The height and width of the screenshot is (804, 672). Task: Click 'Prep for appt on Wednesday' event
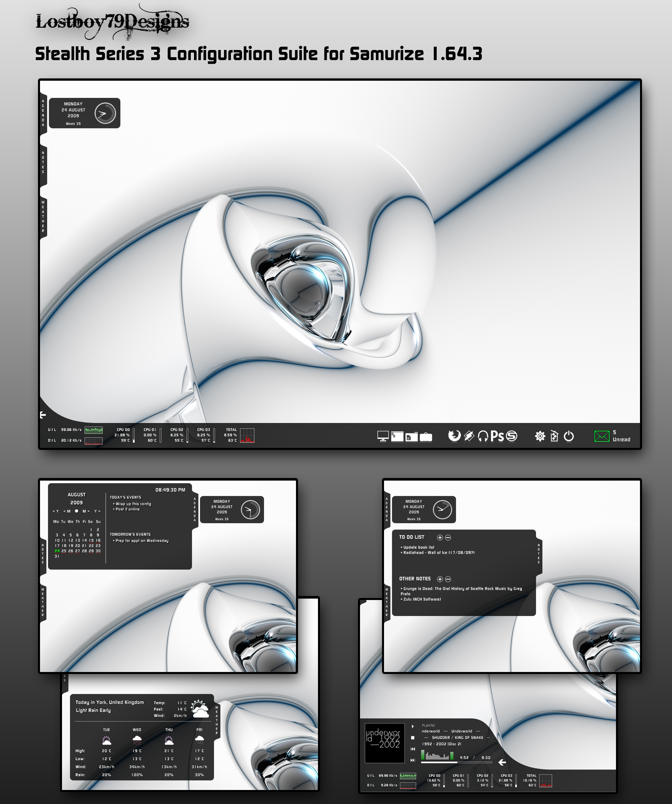(142, 541)
